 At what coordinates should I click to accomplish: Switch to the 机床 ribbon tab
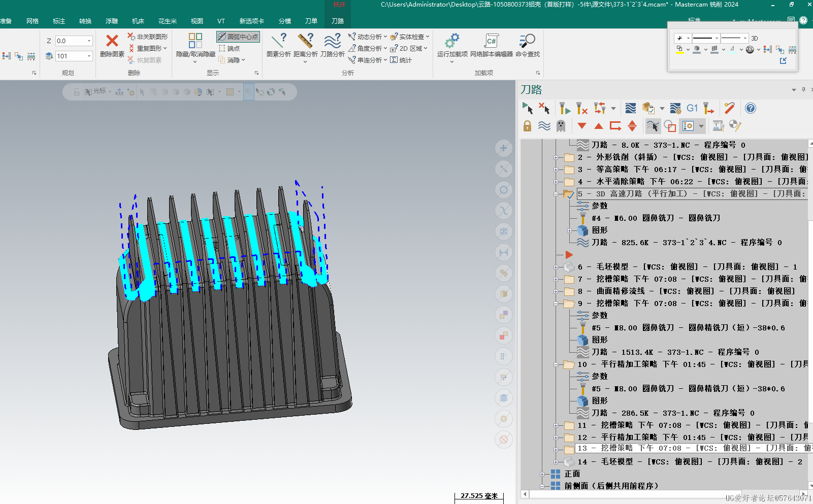138,21
